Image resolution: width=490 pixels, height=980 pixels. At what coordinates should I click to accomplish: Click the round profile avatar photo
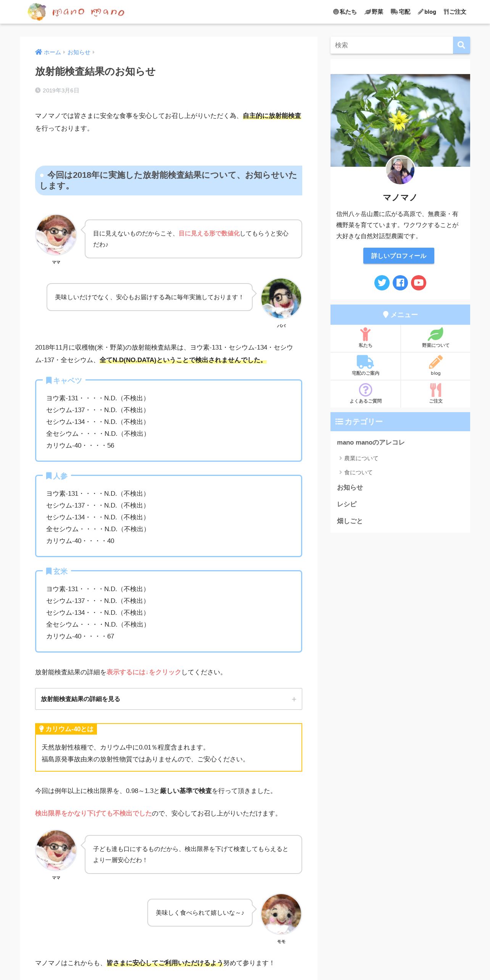[400, 170]
